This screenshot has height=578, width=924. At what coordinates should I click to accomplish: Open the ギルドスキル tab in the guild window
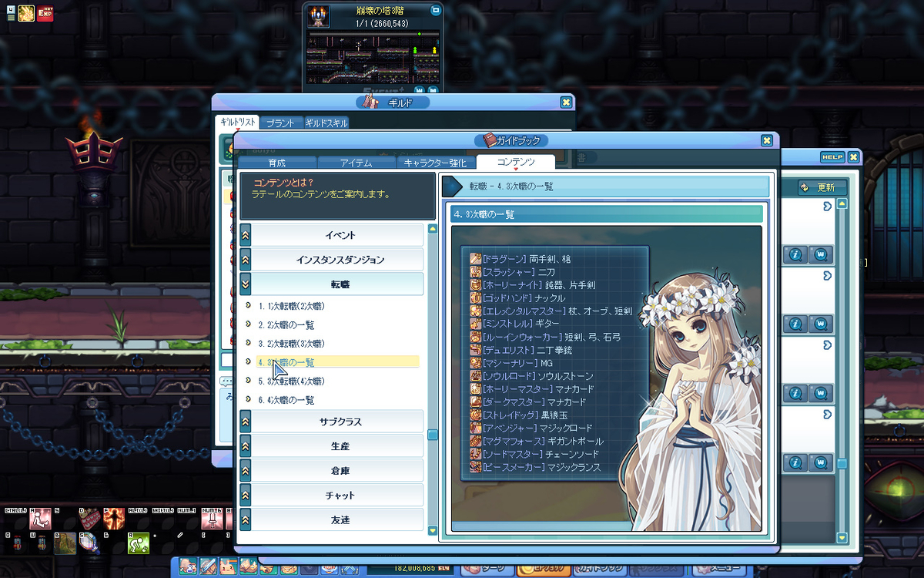pyautogui.click(x=329, y=122)
